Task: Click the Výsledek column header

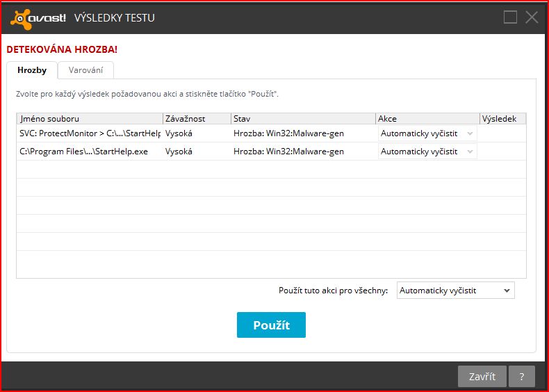Action: 502,119
